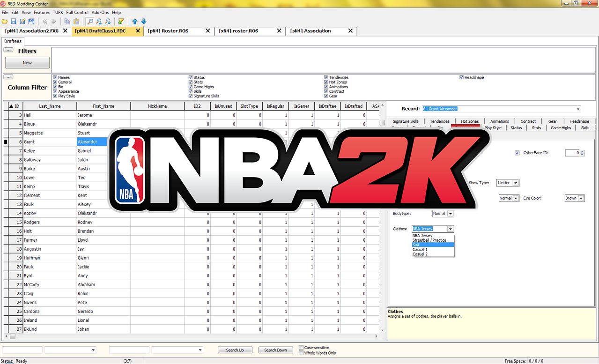Select Suit from Clothes list

coord(433,245)
